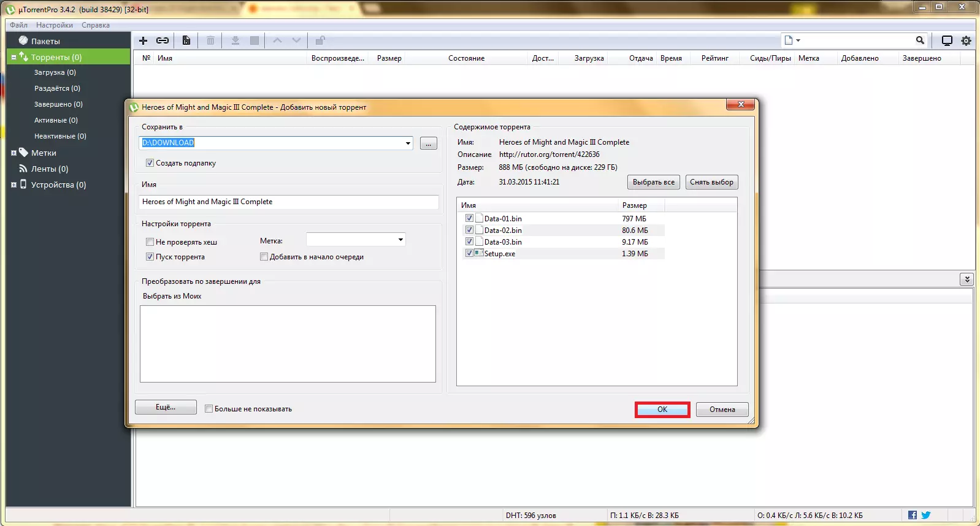
Task: Click the Data-01.bin file icon in the list
Action: 479,218
